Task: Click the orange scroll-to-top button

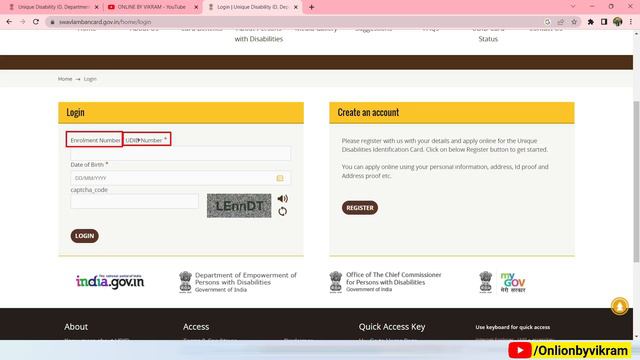Action: pos(619,306)
